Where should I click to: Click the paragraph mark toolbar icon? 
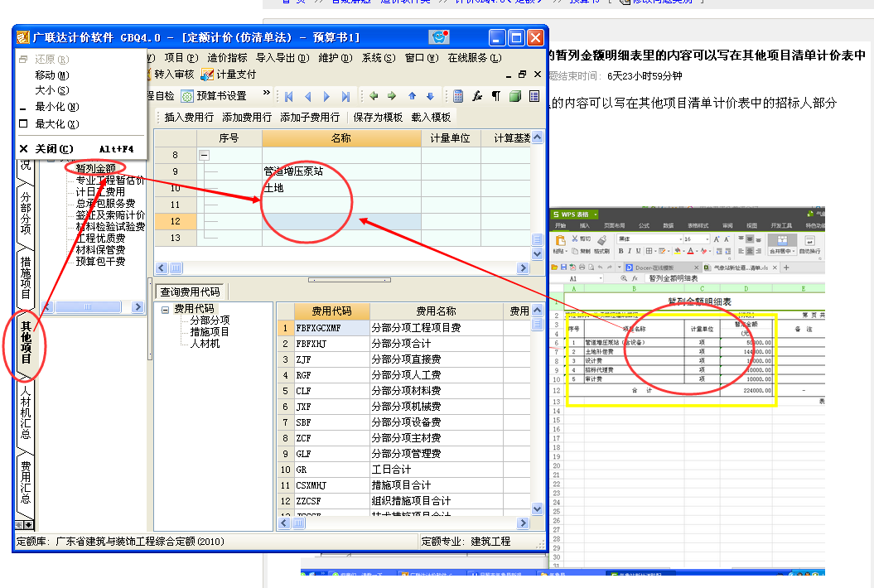pos(496,96)
